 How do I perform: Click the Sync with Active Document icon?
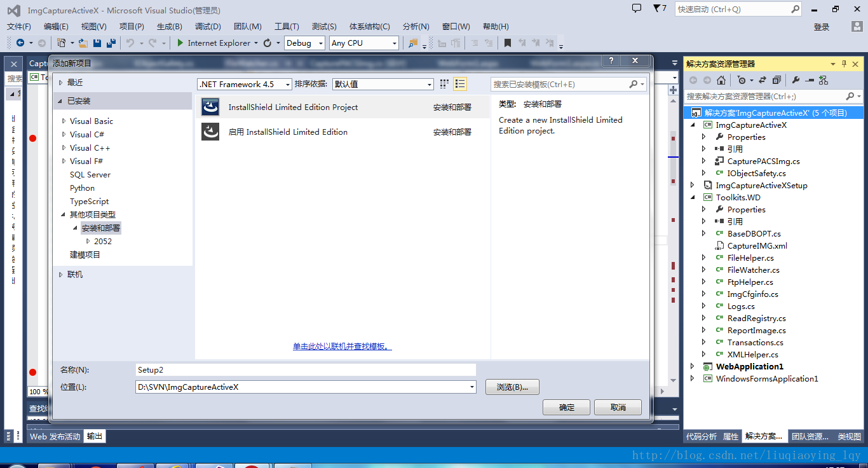[763, 80]
